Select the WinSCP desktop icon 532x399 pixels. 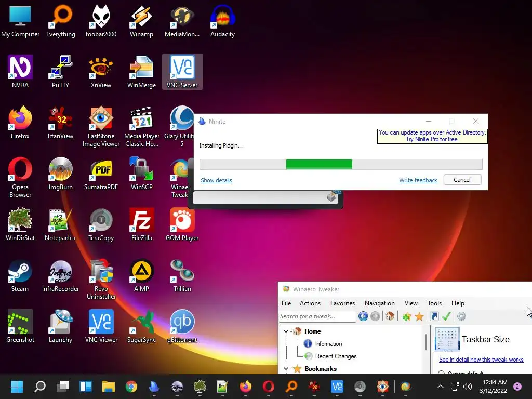(x=141, y=174)
